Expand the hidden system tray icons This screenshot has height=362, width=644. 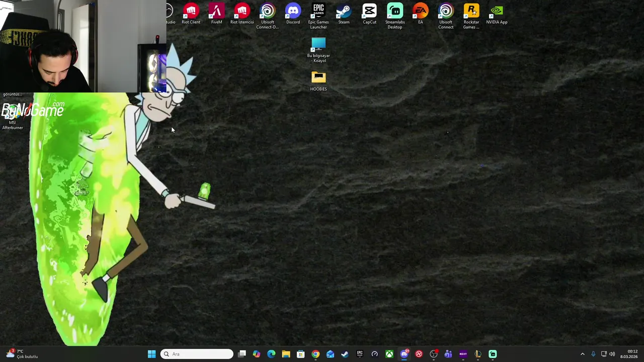click(583, 354)
